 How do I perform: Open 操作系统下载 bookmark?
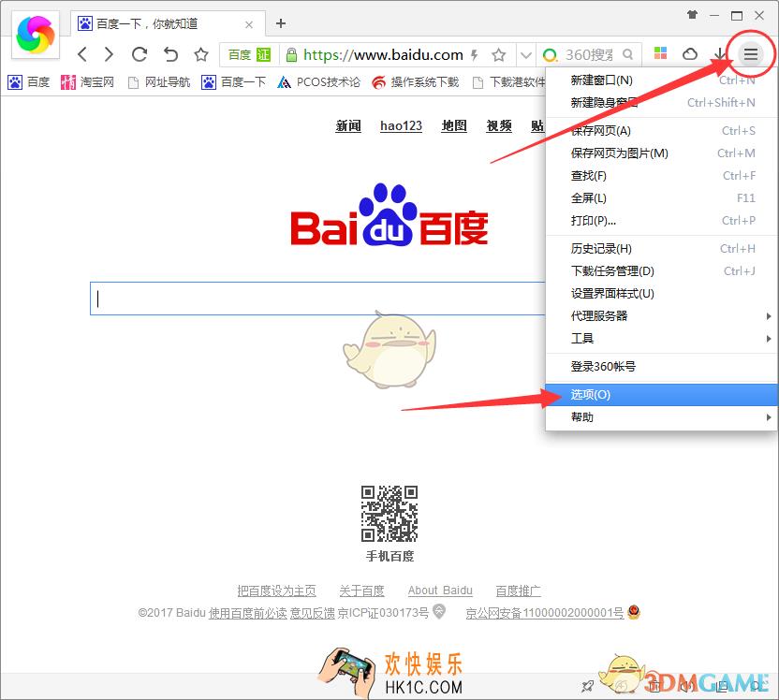pyautogui.click(x=416, y=82)
